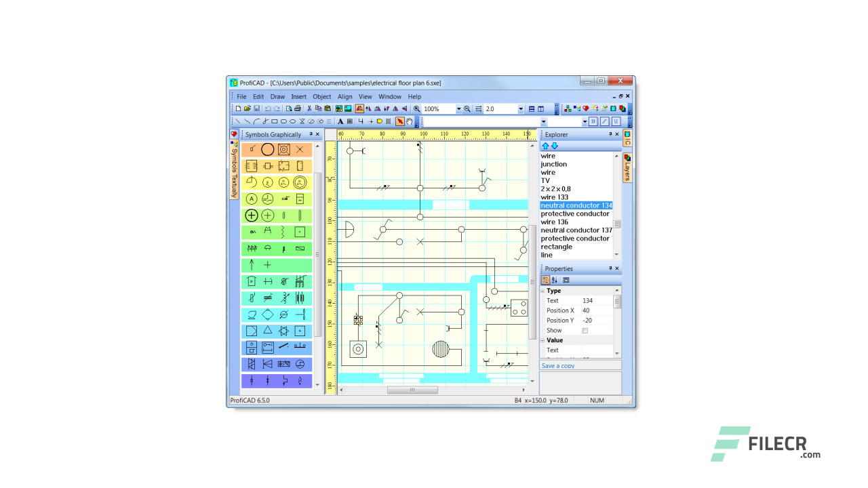Pick the diamond symbol in cyan row
Screen dimensions: 868x488
268,314
